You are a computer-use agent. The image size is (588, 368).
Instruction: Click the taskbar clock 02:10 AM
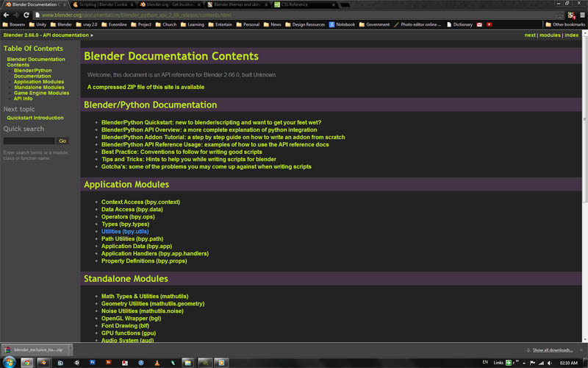[x=568, y=363]
